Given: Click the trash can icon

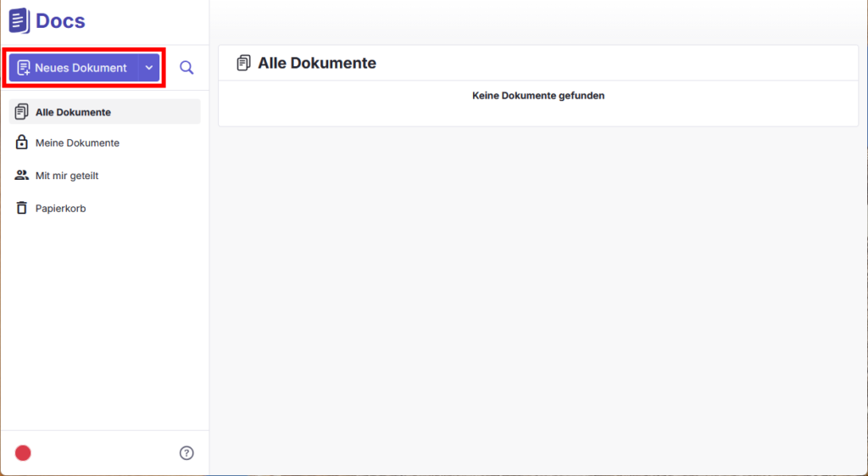Looking at the screenshot, I should point(21,208).
